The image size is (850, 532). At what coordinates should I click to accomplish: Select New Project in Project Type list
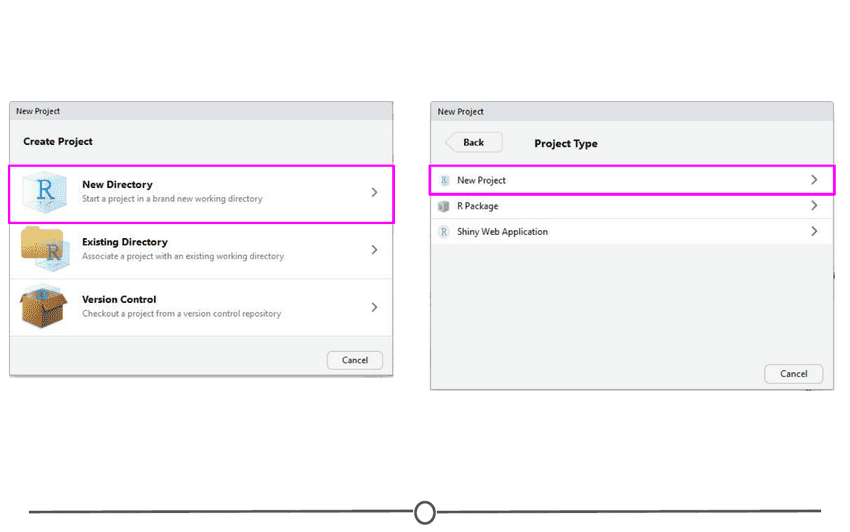tap(632, 180)
